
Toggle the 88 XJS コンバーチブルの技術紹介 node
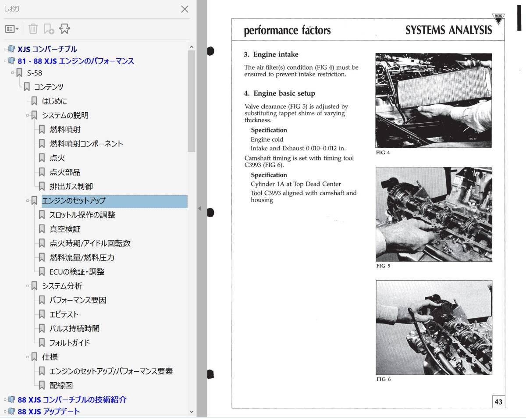(5, 400)
